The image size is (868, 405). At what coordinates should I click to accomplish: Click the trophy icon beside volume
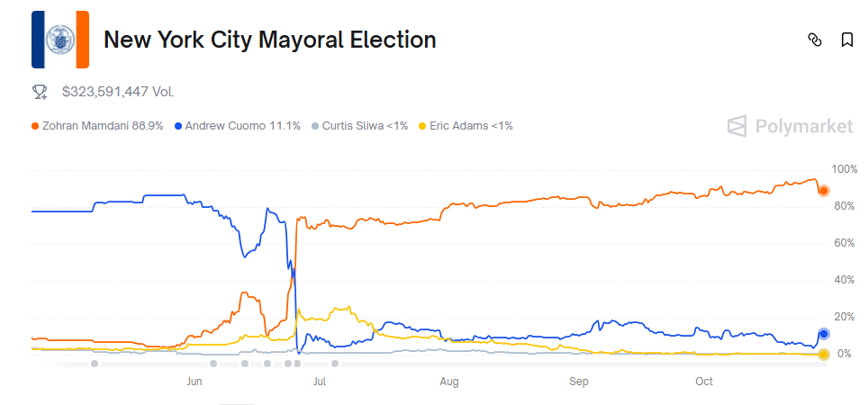pos(40,91)
